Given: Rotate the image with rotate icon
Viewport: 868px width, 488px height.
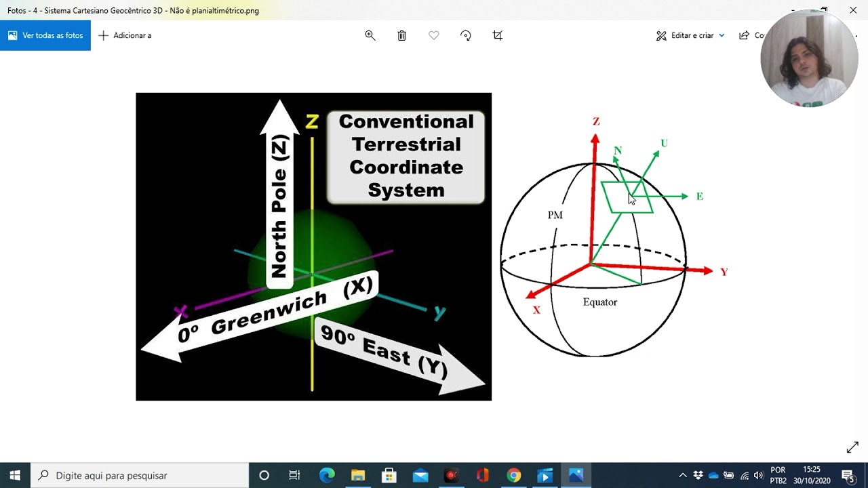Looking at the screenshot, I should 466,35.
